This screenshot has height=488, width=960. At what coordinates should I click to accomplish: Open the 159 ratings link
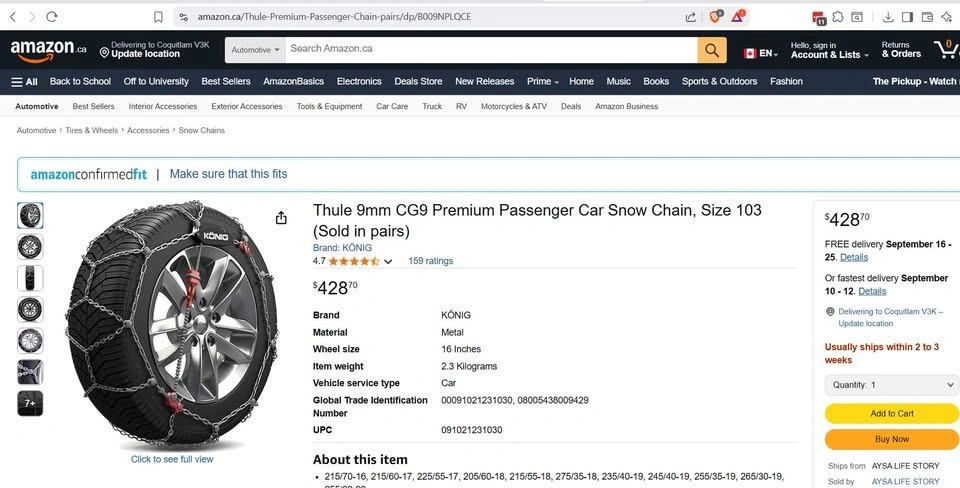(x=430, y=262)
